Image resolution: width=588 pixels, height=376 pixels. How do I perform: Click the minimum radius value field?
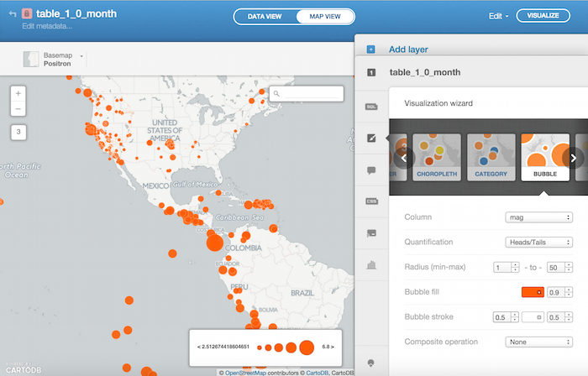[502, 268]
